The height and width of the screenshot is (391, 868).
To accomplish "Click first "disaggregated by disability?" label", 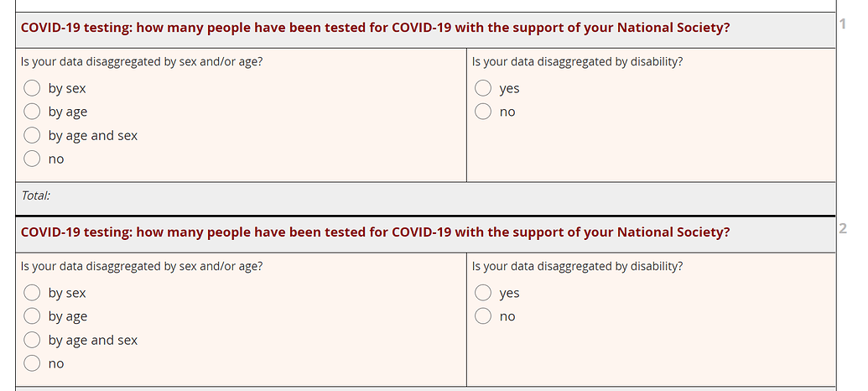I will click(577, 61).
